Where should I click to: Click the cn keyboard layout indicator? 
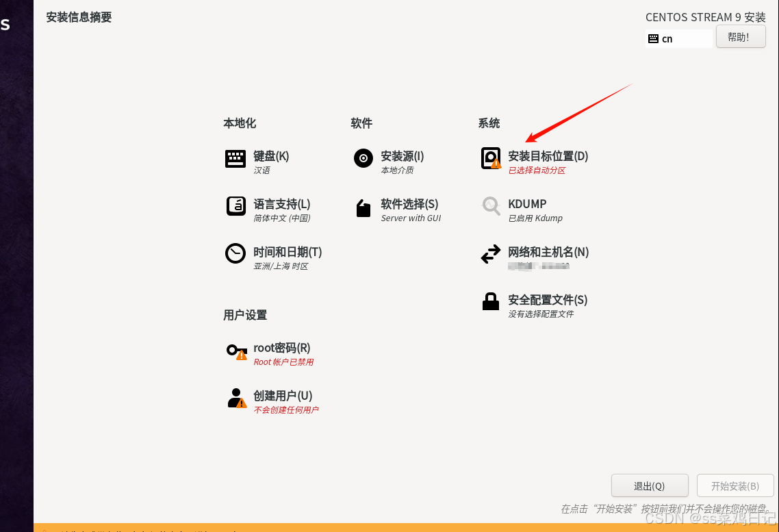[x=678, y=39]
